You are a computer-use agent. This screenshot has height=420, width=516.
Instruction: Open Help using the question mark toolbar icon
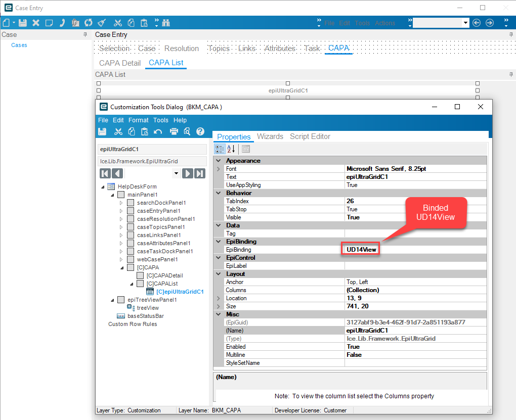(200, 131)
